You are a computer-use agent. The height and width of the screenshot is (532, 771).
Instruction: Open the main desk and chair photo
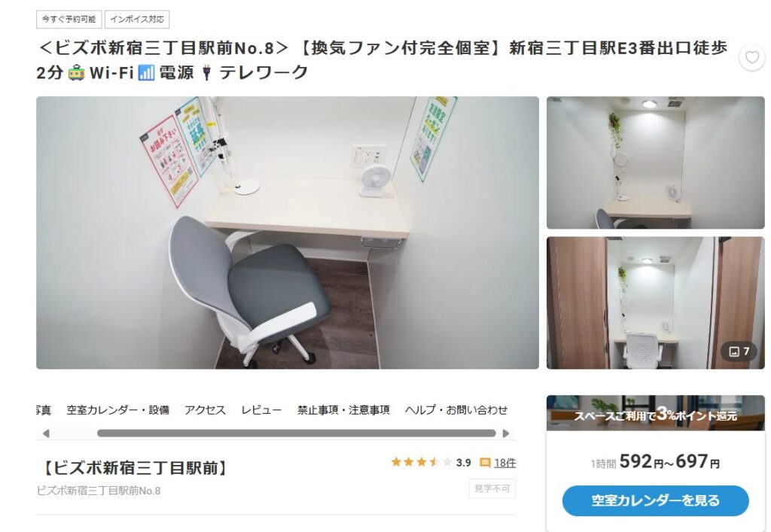pos(288,233)
